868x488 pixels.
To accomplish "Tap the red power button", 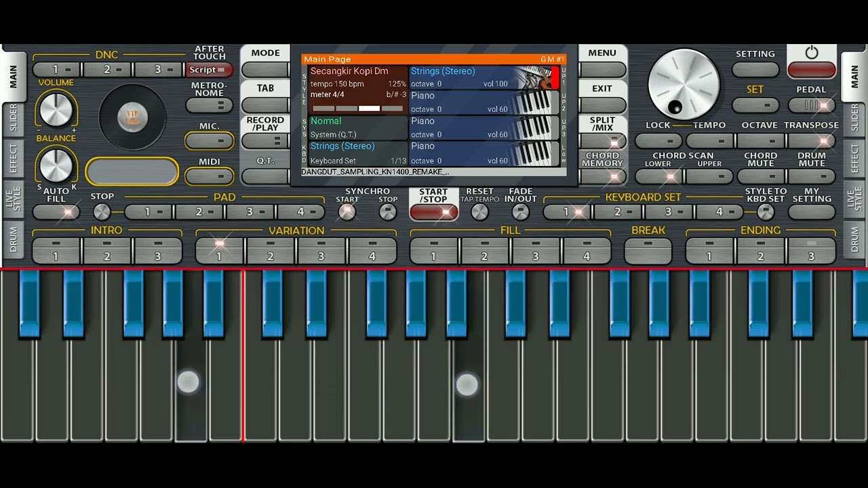I will click(811, 70).
